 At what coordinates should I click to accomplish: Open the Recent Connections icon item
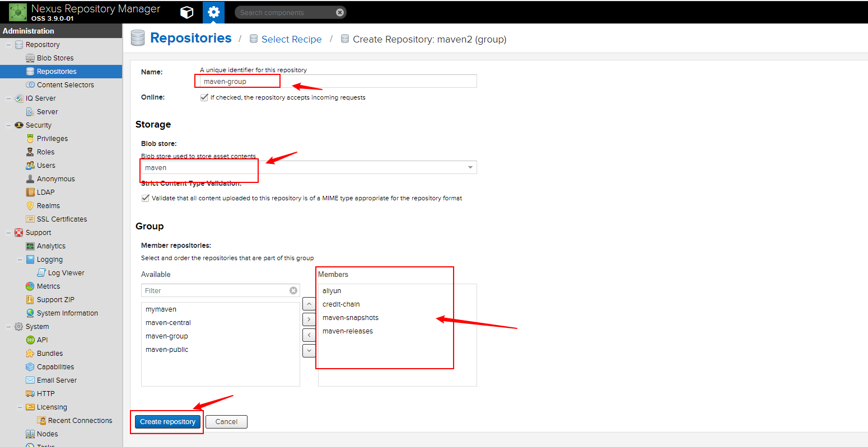(41, 421)
